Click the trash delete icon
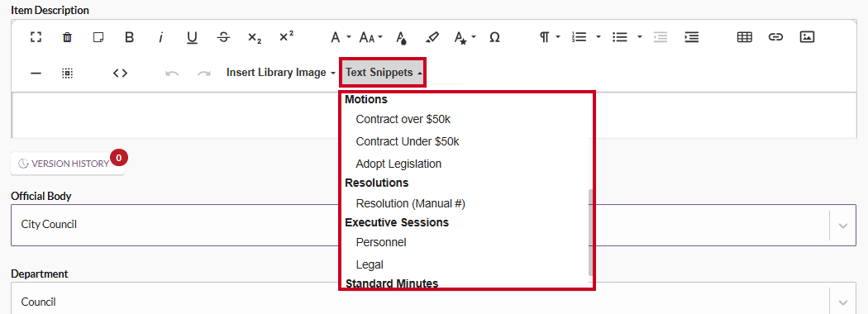868x314 pixels. [x=67, y=37]
